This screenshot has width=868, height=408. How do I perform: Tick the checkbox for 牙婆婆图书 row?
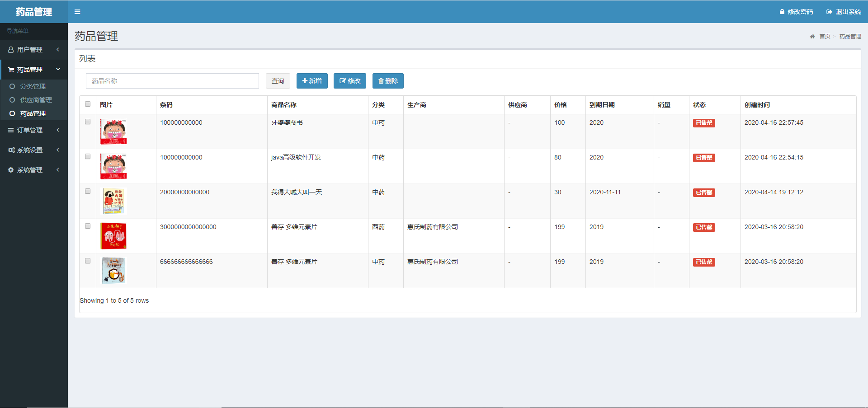88,122
